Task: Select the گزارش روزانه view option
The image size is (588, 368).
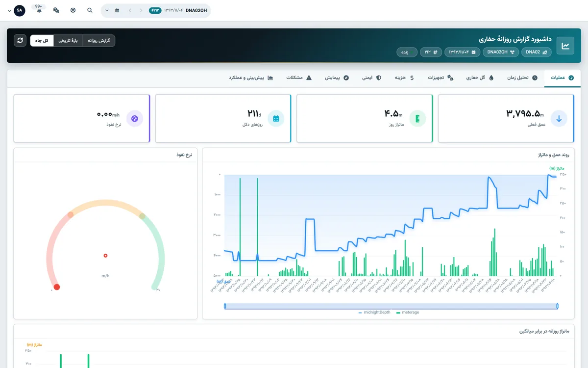Action: click(99, 40)
